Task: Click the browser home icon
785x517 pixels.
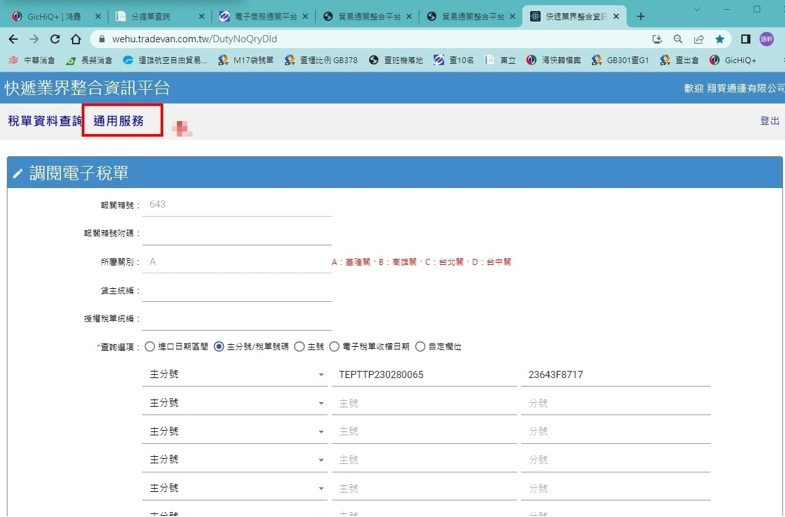Action: (76, 39)
